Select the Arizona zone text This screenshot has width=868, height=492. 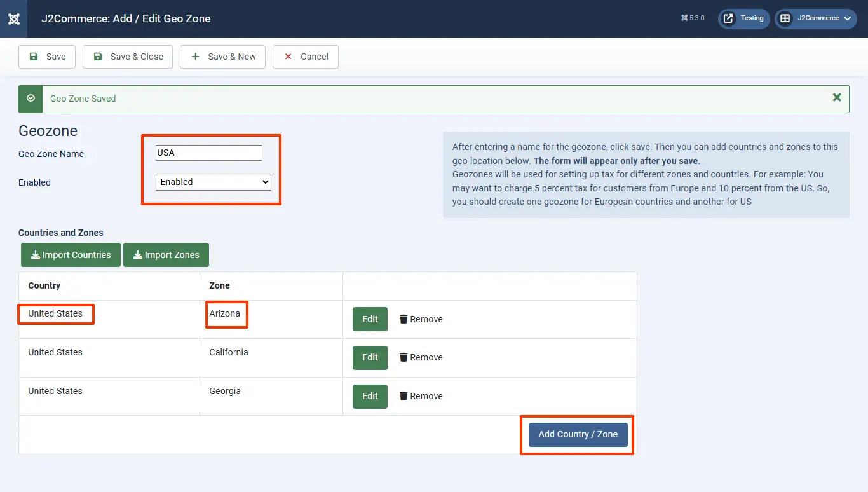click(x=225, y=313)
